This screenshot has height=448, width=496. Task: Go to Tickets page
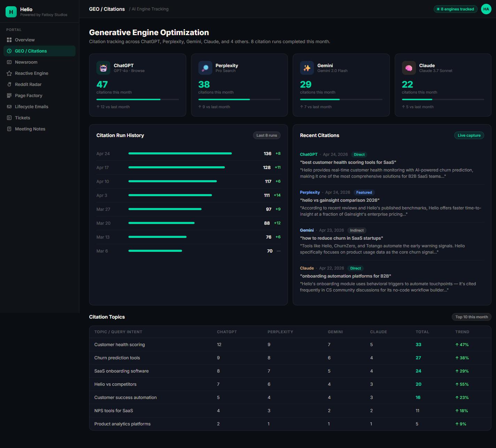coord(39,118)
